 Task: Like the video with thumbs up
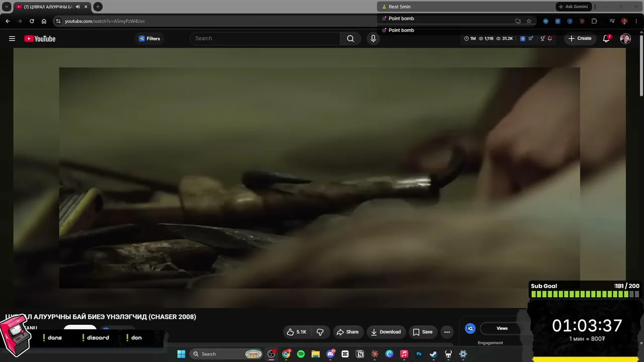[296, 332]
